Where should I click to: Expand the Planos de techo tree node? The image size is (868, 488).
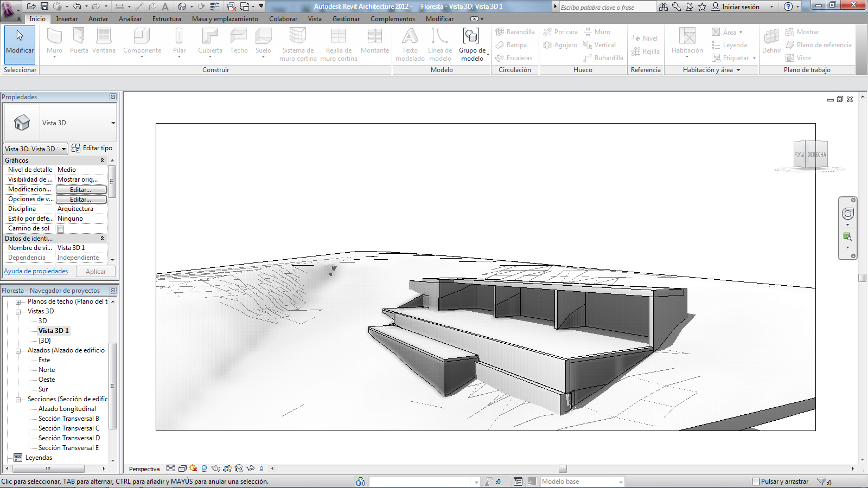[x=20, y=302]
